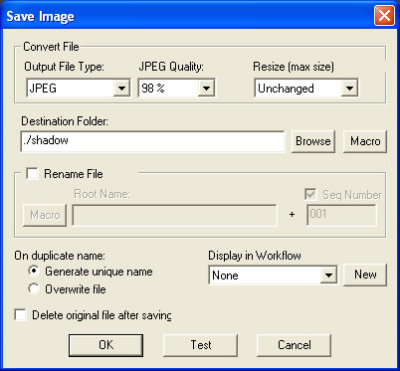Open the JPEG Quality dropdown

(x=176, y=88)
